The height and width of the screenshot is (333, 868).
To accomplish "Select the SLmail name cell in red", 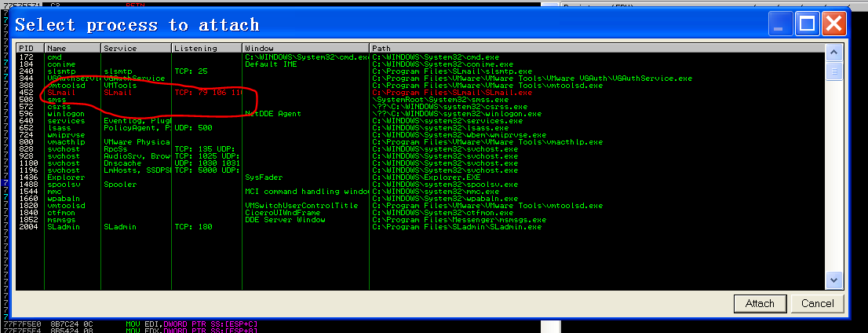I will [61, 93].
